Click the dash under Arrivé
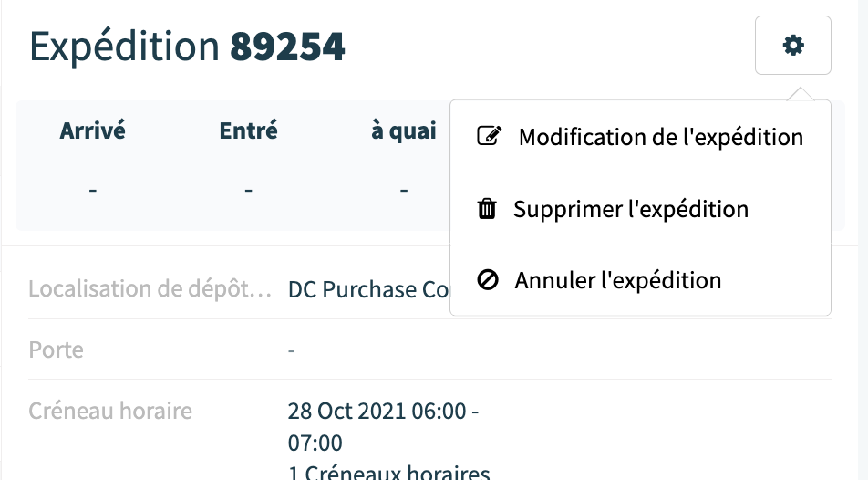Image resolution: width=868 pixels, height=480 pixels. pyautogui.click(x=92, y=190)
